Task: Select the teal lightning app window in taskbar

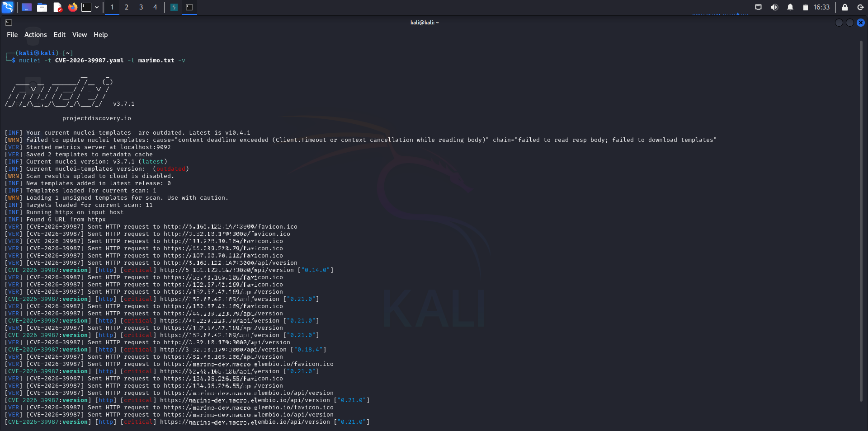Action: coord(174,7)
